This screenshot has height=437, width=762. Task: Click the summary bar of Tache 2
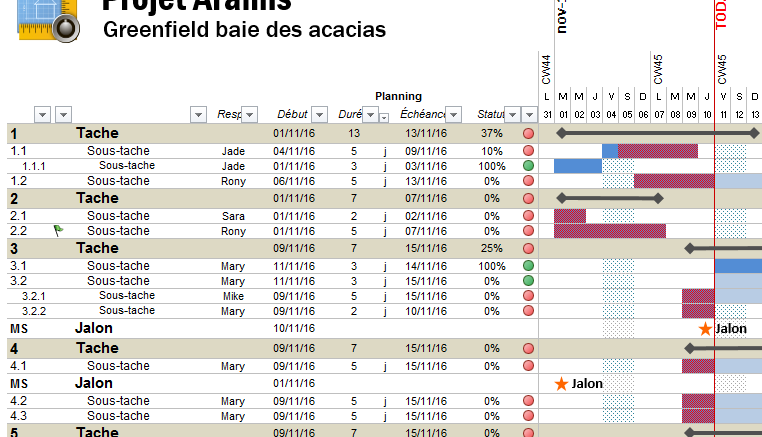[609, 198]
